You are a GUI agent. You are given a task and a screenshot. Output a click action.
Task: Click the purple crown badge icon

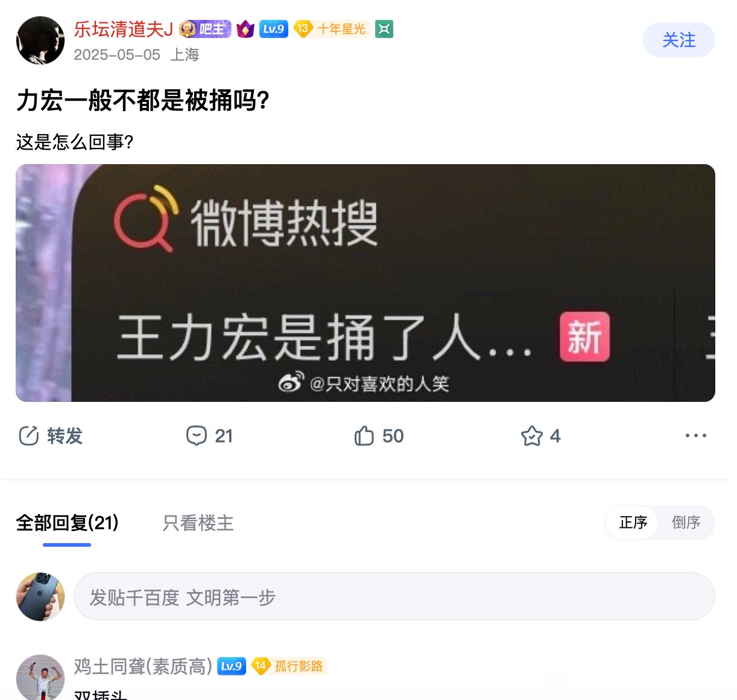coord(245,29)
